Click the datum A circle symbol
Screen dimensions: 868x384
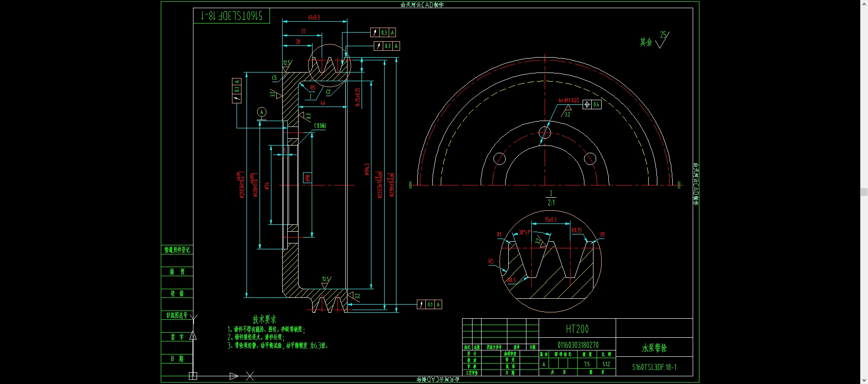tap(261, 112)
